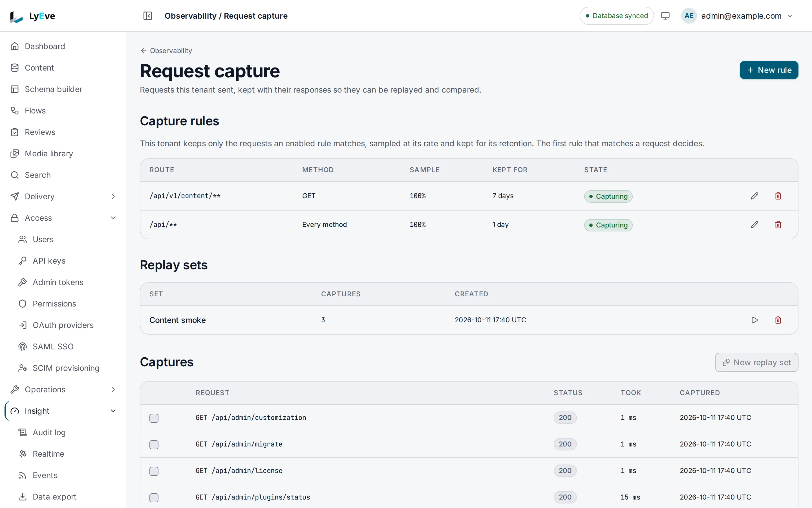The height and width of the screenshot is (508, 812).
Task: Open Permissions page
Action: coord(67,304)
